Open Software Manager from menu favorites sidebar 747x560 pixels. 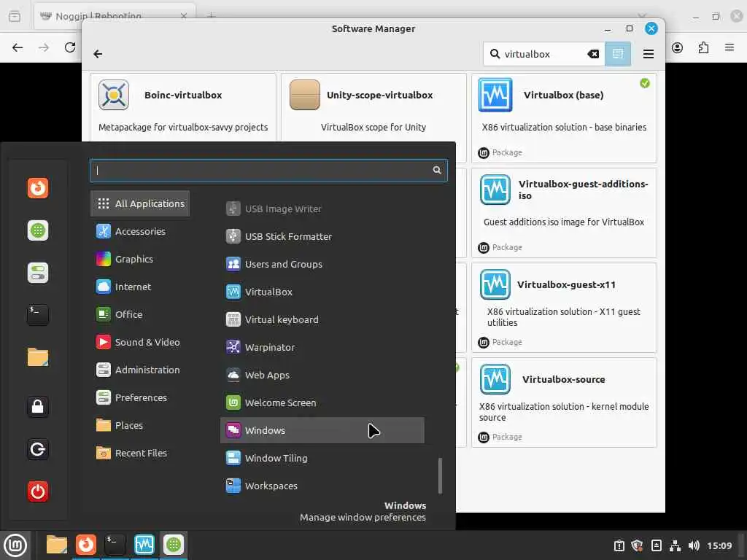tap(38, 230)
